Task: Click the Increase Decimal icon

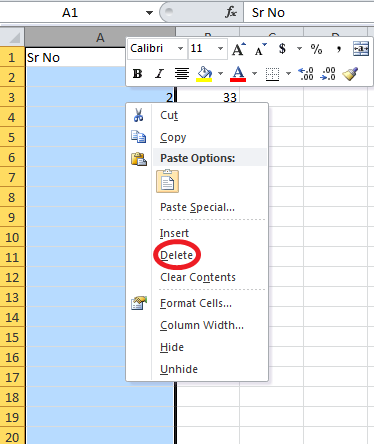Action: click(306, 74)
